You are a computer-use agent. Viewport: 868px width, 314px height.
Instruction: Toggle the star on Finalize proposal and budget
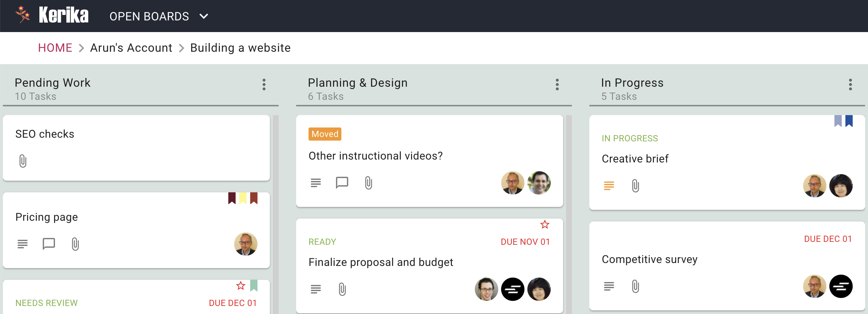[x=545, y=224]
